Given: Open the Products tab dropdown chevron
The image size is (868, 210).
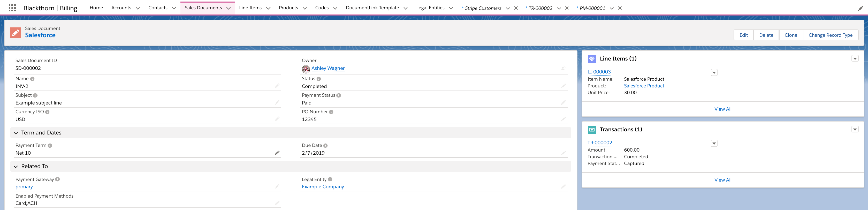Looking at the screenshot, I should coord(304,9).
